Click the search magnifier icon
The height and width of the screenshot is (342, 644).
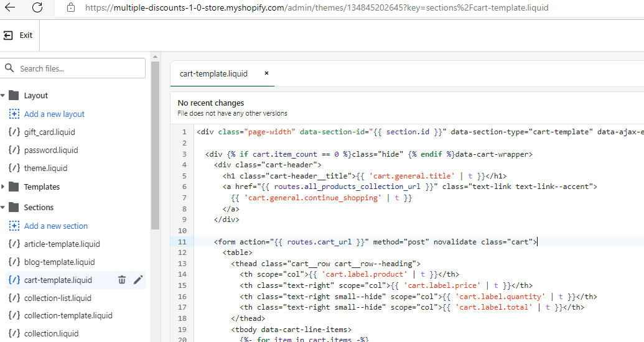coord(9,68)
